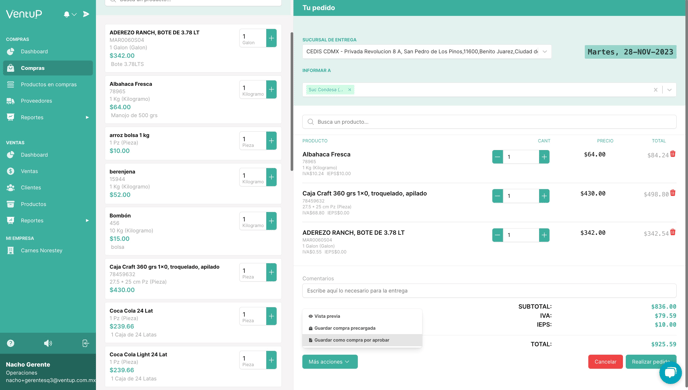Add arroz bolsa 1 kg
This screenshot has height=390, width=688.
click(271, 141)
